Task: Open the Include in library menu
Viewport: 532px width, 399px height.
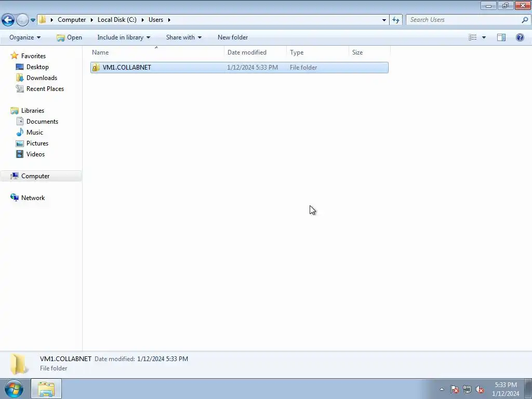Action: coord(124,37)
